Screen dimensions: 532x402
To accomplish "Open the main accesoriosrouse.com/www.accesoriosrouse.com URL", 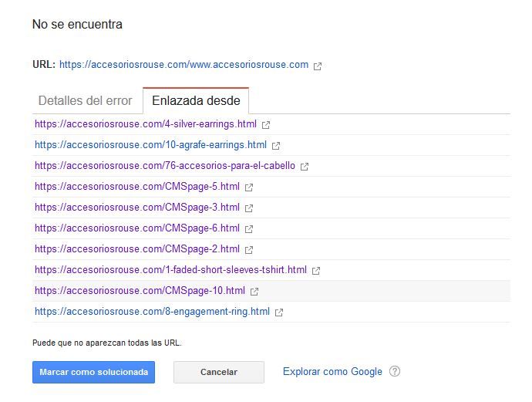I will click(184, 65).
